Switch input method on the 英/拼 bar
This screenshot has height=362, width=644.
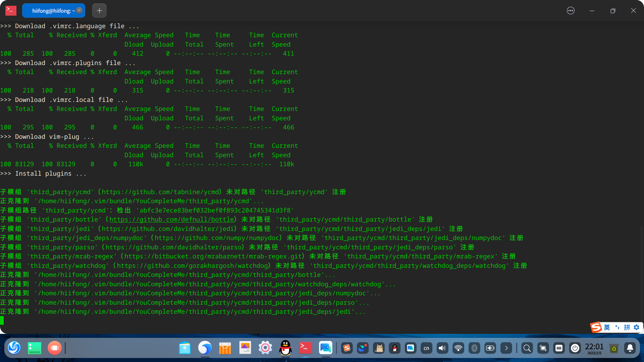(606, 327)
